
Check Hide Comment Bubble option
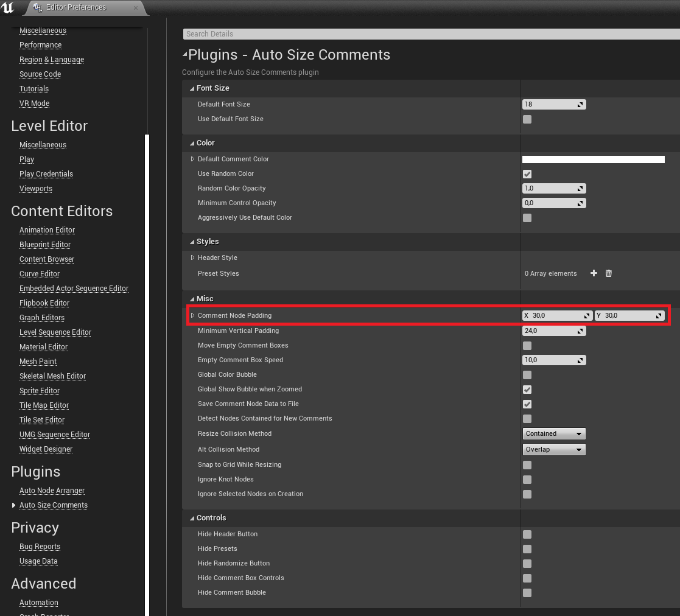(527, 593)
